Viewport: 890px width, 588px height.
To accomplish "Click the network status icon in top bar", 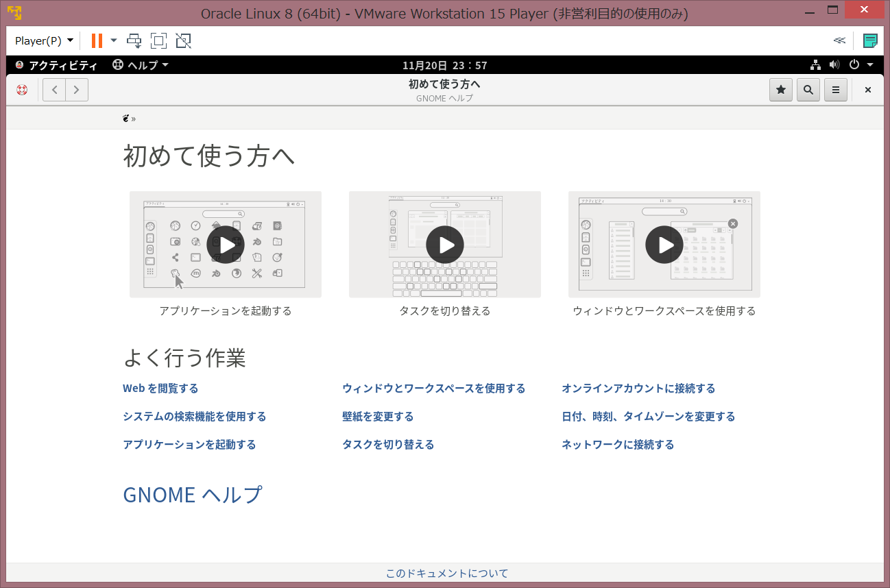I will tap(815, 65).
